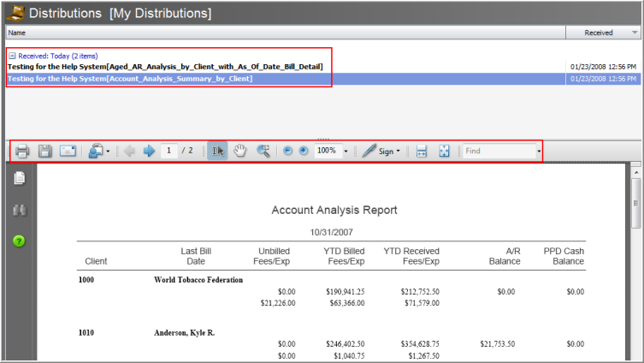Select the Account_Analysis_Summary_by_Client distribution
The width and height of the screenshot is (644, 363).
(x=129, y=79)
